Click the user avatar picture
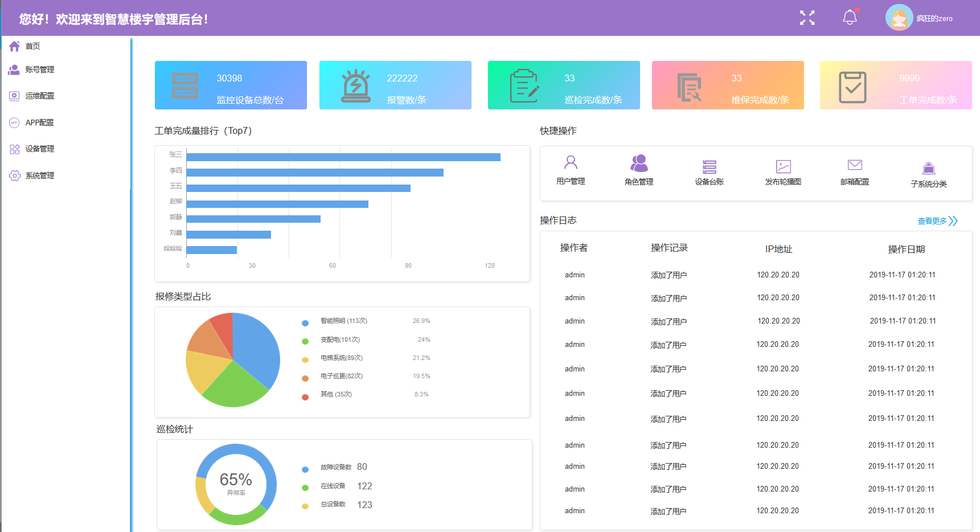The height and width of the screenshot is (532, 980). tap(899, 18)
